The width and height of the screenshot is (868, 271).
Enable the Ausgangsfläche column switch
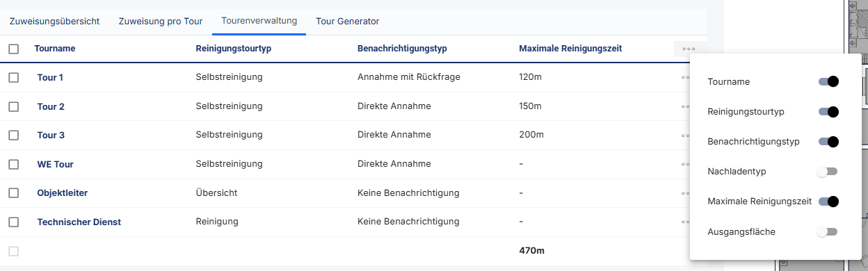[x=828, y=231]
